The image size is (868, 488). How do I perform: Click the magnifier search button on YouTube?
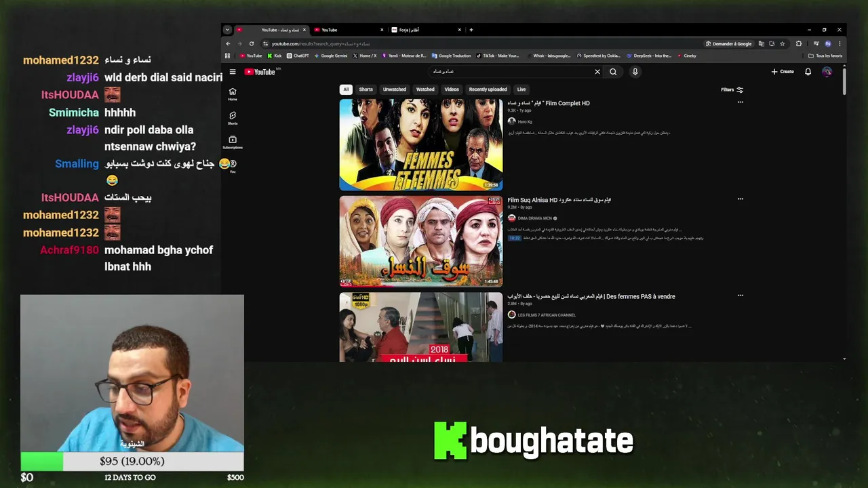coord(613,72)
